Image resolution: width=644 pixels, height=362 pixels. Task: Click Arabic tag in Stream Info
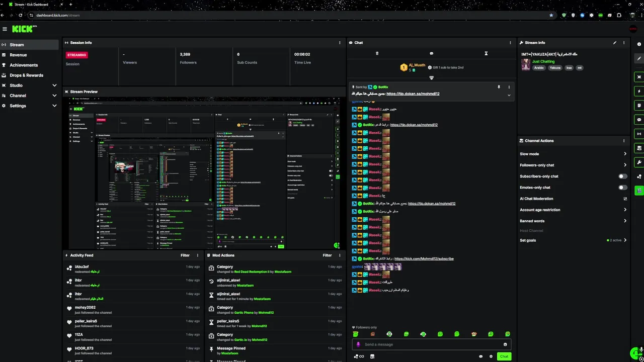tap(539, 68)
